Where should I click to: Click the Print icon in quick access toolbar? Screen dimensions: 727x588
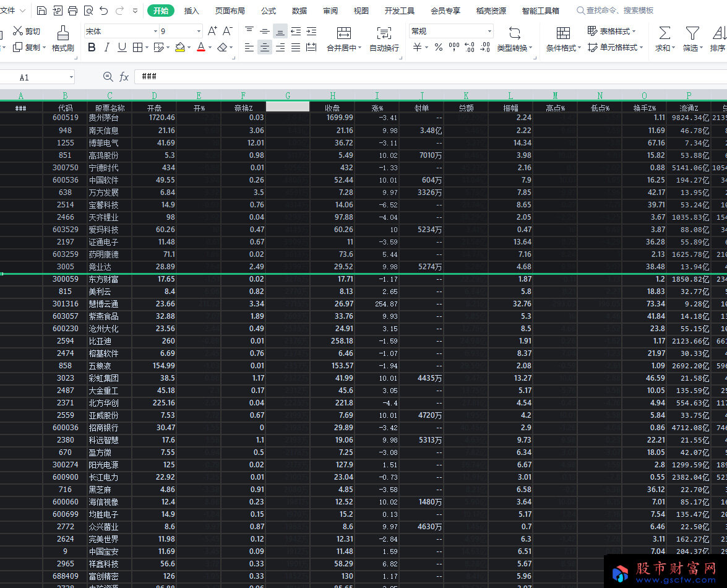click(73, 10)
